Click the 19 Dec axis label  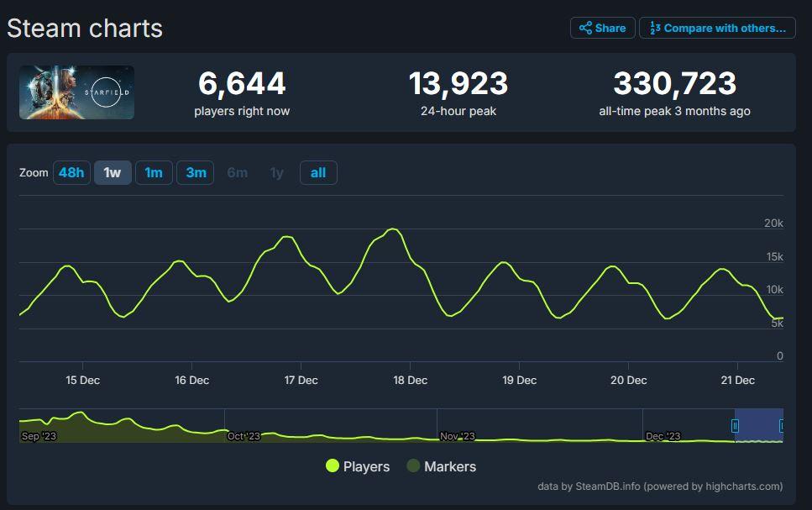click(x=520, y=380)
